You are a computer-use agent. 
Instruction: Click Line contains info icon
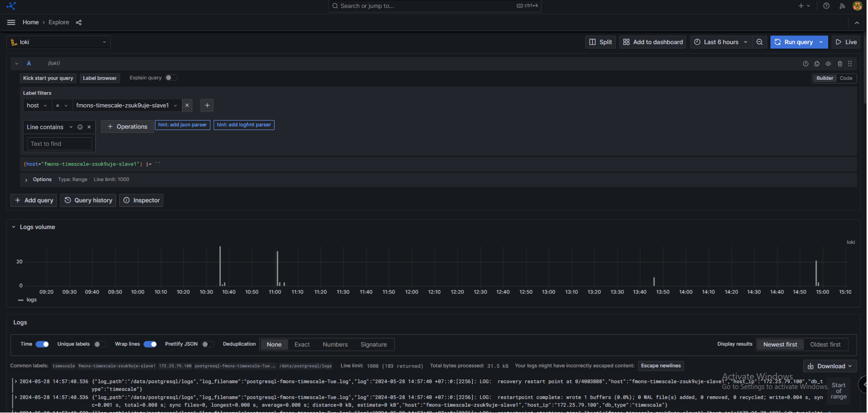pyautogui.click(x=80, y=127)
